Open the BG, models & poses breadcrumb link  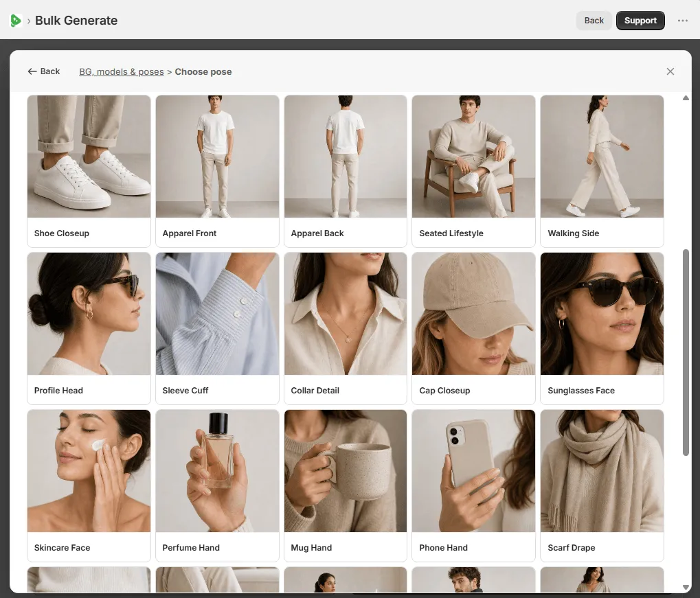coord(122,72)
